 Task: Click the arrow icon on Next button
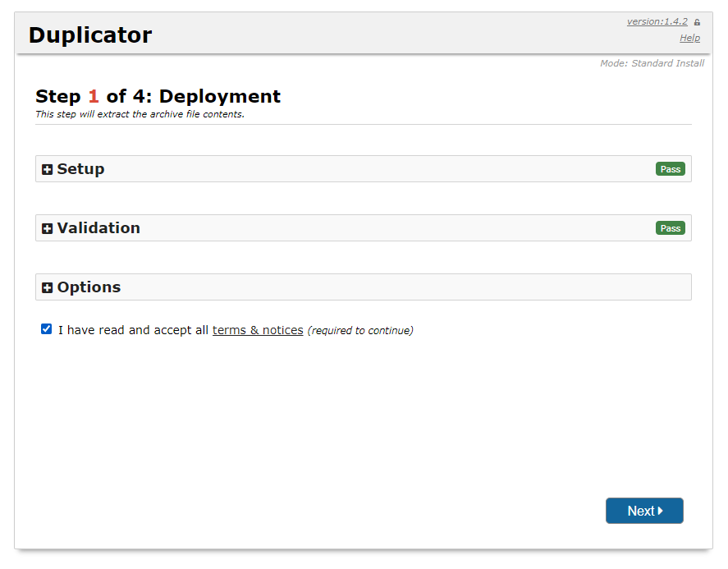660,511
